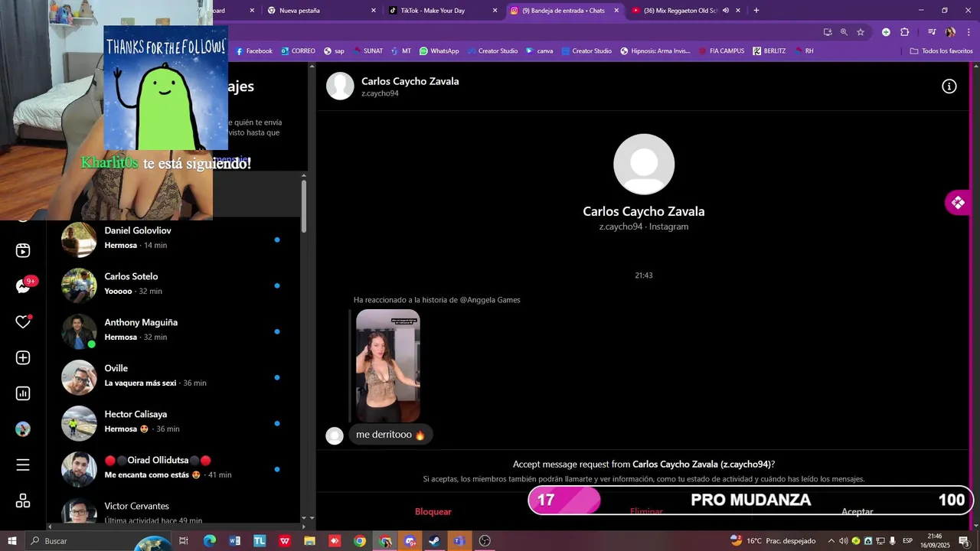980x551 pixels.
Task: Click the install app icon in address bar
Action: [x=828, y=32]
